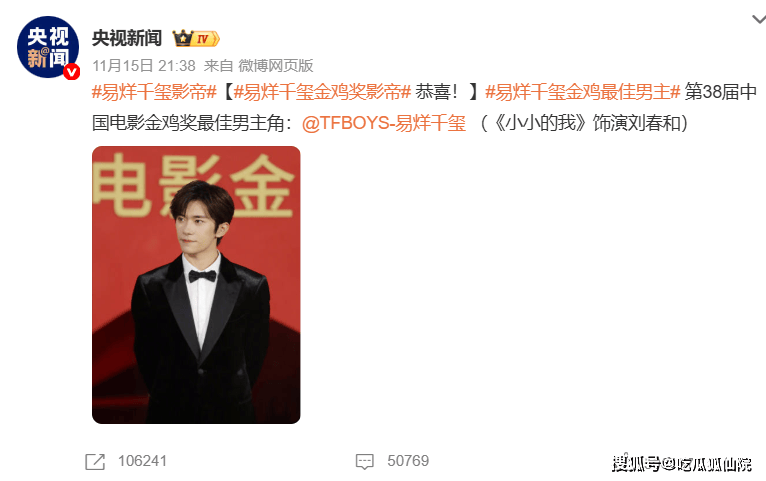Click the repost count 106241
This screenshot has width=766, height=481.
coord(142,461)
